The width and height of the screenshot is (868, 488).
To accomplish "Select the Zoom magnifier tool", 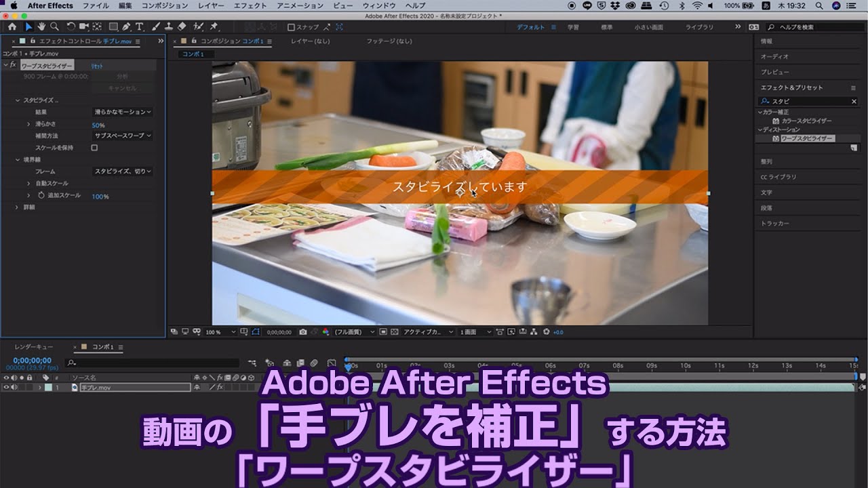I will coord(54,27).
